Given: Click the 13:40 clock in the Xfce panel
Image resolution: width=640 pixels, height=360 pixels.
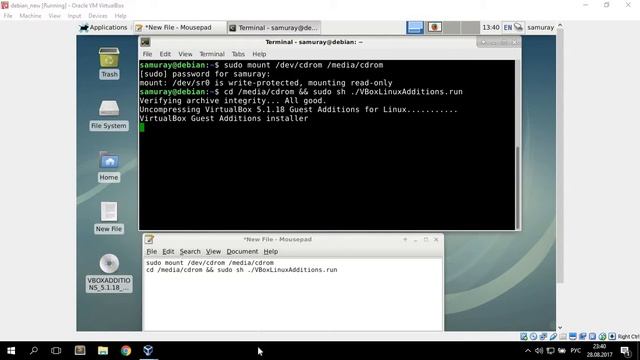Looking at the screenshot, I should [x=491, y=27].
